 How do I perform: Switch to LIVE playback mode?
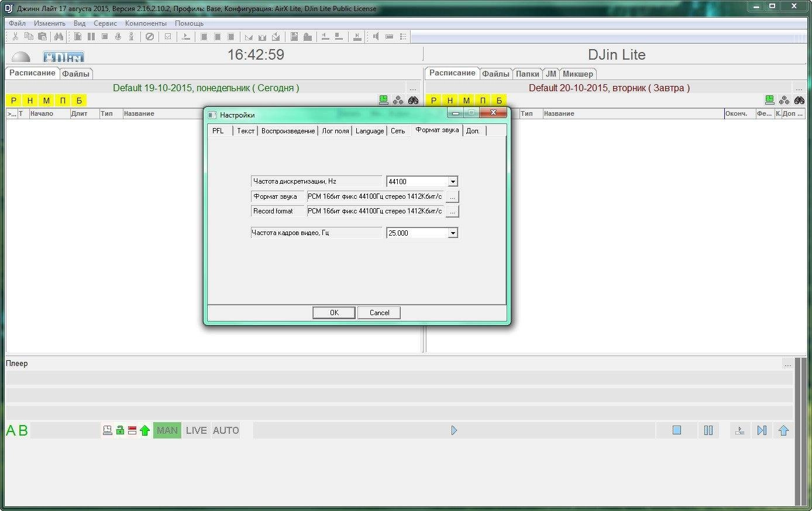[197, 430]
